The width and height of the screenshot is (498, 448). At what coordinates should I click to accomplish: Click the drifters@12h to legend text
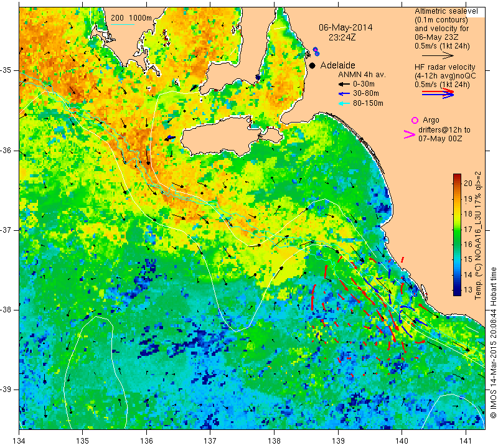pos(444,130)
